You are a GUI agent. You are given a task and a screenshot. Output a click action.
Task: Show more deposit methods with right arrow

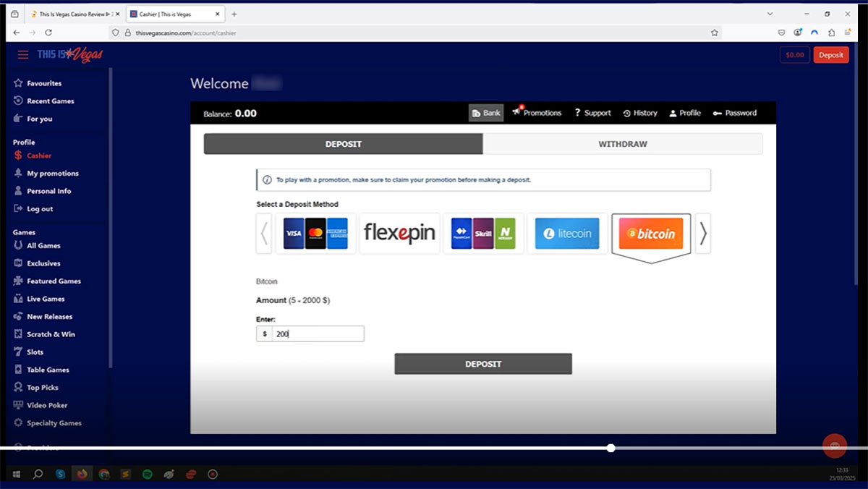703,234
